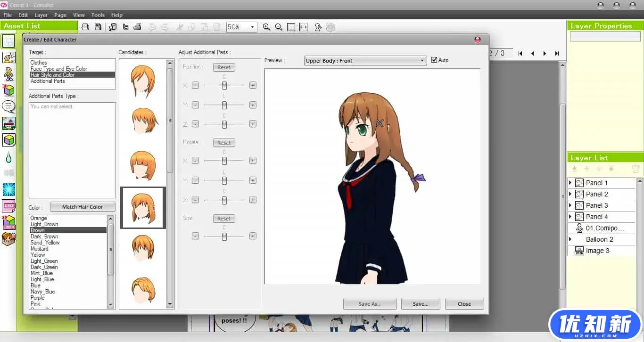Image resolution: width=644 pixels, height=342 pixels.
Task: Open the Layer menu
Action: [41, 15]
